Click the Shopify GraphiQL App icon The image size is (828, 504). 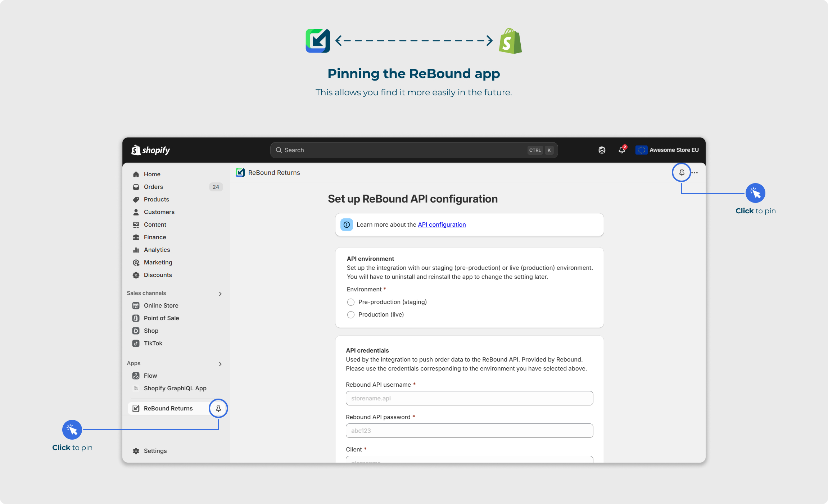(136, 388)
